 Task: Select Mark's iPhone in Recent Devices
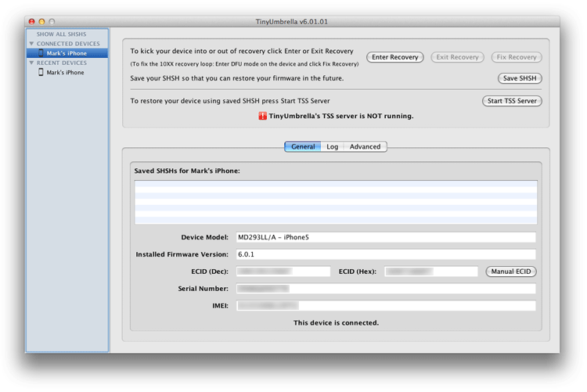point(65,73)
